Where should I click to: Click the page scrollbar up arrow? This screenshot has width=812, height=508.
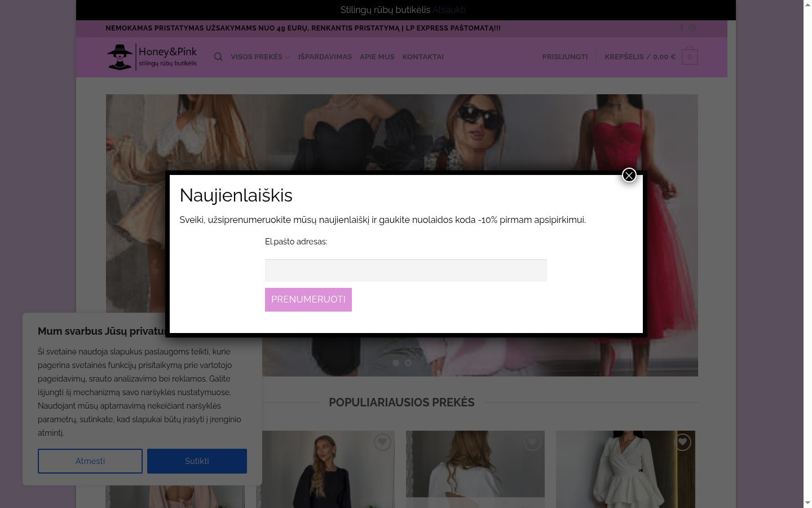pyautogui.click(x=807, y=5)
